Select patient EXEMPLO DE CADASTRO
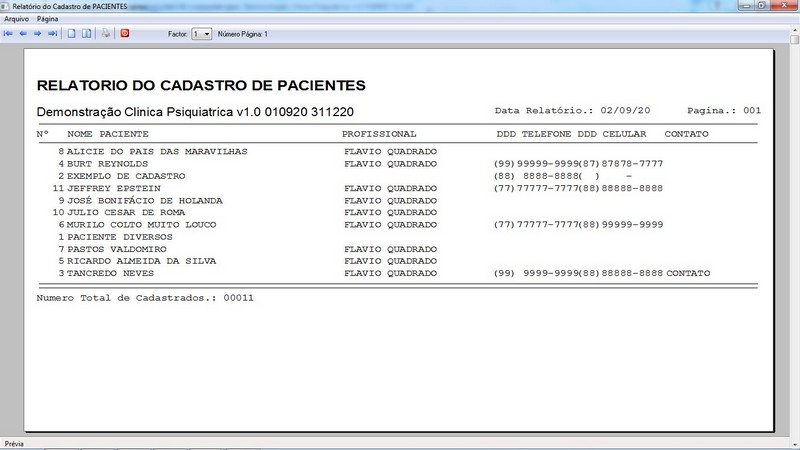This screenshot has height=450, width=800. tap(126, 176)
